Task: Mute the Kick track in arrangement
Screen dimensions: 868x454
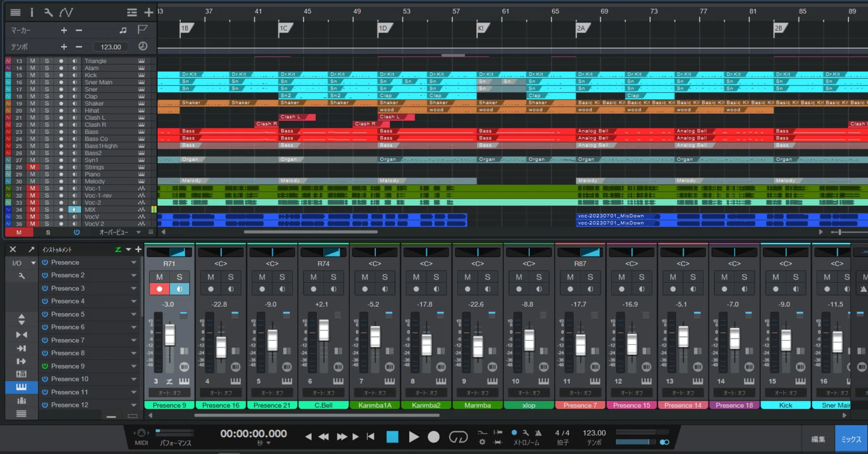Action: 33,75
